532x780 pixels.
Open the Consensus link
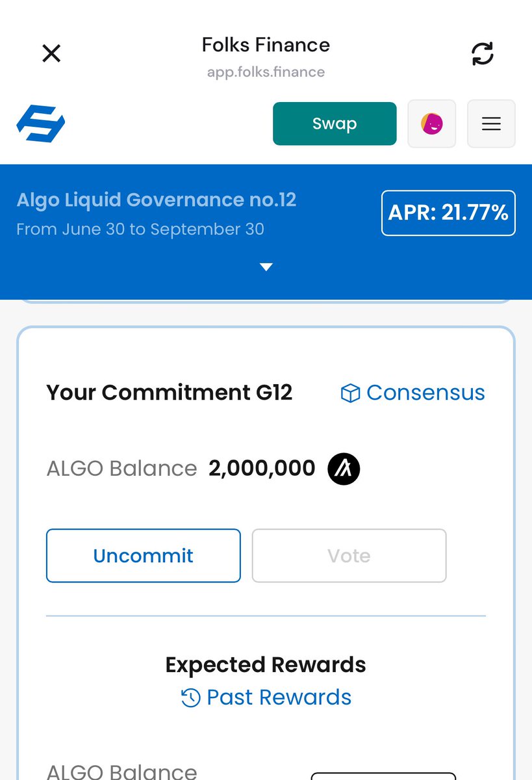[x=425, y=393]
